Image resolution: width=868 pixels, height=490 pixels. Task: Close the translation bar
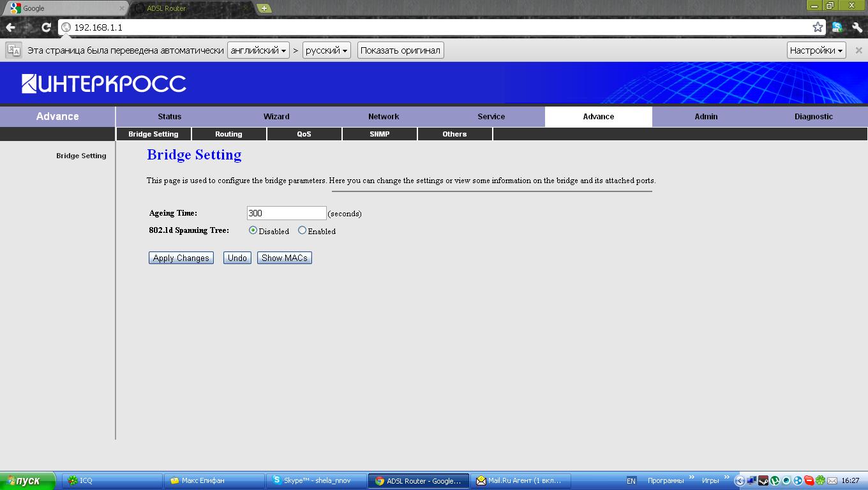tap(858, 50)
